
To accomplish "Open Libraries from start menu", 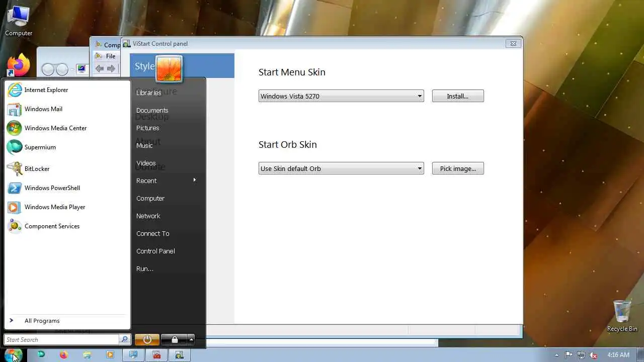I will tap(148, 93).
